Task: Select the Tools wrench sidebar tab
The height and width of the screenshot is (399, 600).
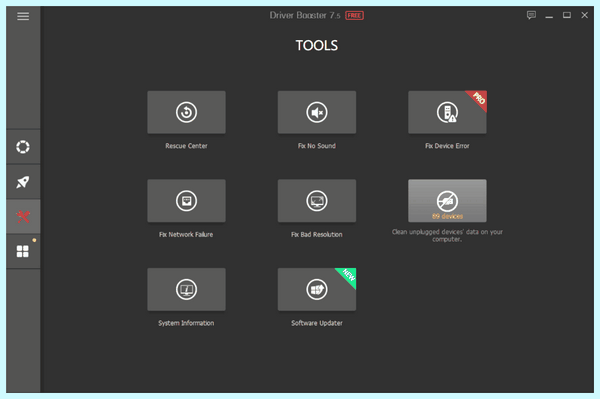Action: [23, 217]
